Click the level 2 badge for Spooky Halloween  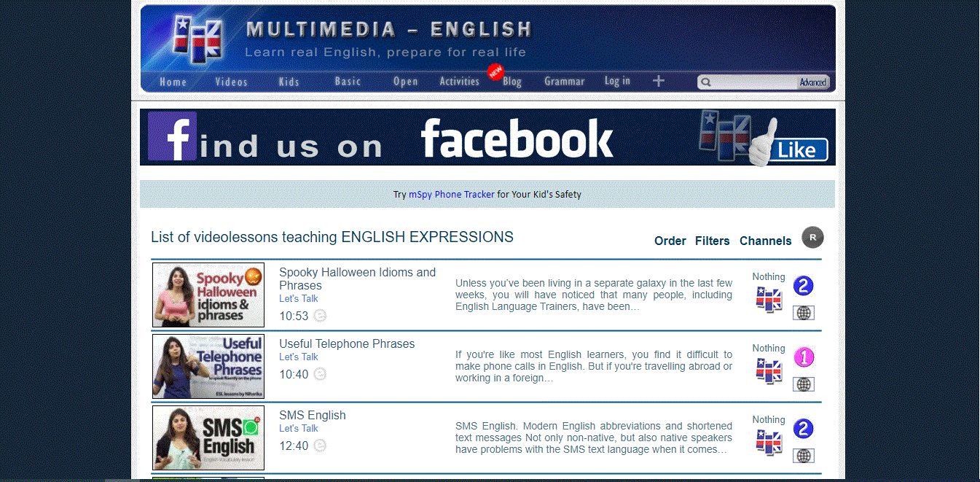(x=803, y=286)
